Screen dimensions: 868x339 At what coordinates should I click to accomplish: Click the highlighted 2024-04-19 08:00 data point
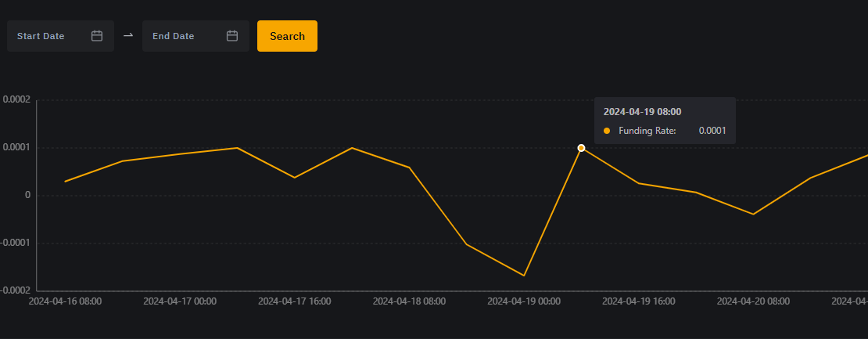pos(581,148)
